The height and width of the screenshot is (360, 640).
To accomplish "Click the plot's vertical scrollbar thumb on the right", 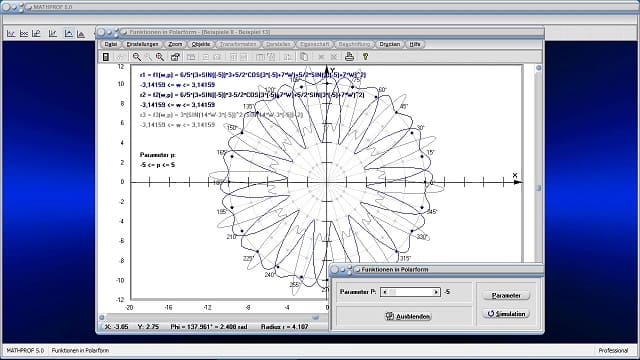I will pyautogui.click(x=539, y=188).
